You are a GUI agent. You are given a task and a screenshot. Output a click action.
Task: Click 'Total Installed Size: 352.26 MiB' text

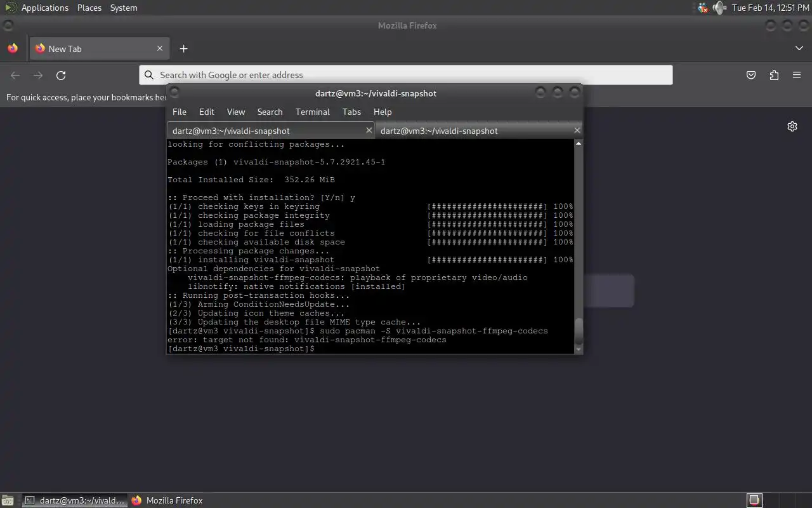[251, 180]
